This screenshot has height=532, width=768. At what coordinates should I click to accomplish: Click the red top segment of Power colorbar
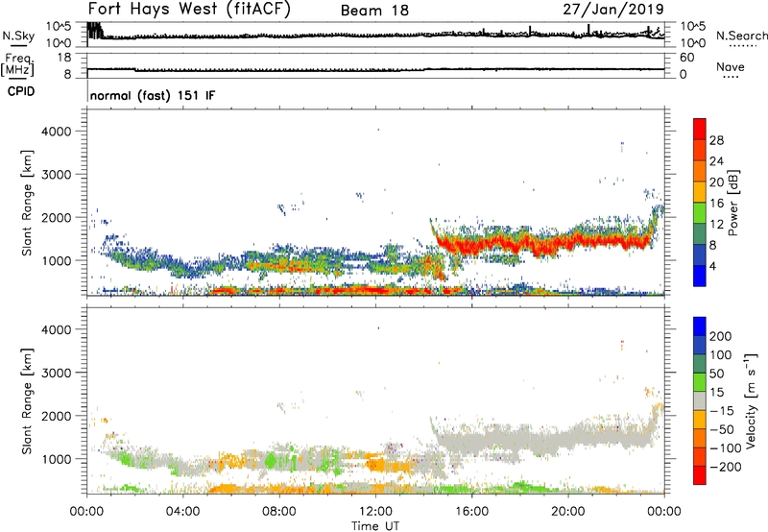coord(700,129)
